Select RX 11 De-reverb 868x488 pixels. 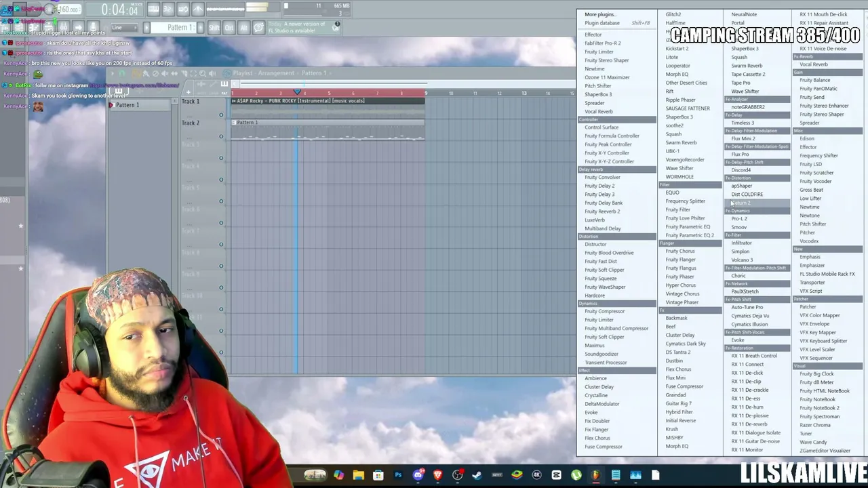coord(749,424)
